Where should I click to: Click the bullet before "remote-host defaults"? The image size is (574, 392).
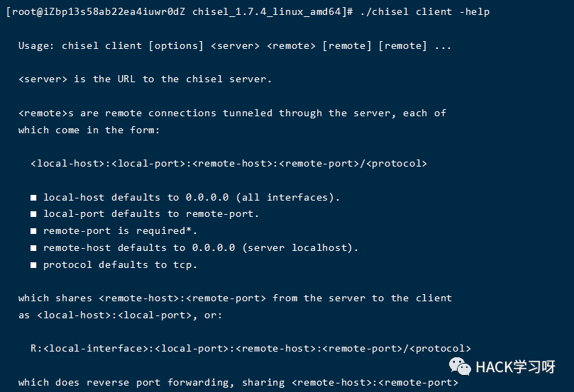tap(33, 248)
